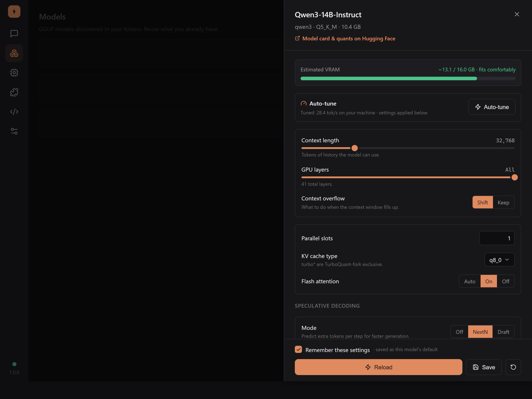This screenshot has height=399, width=532.
Task: Click the external link icon beside Model card
Action: click(297, 39)
